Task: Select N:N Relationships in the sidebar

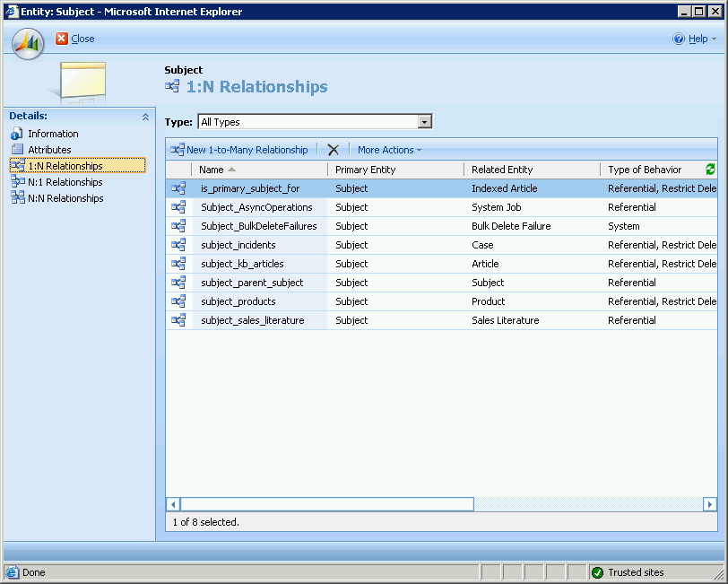Action: 65,198
